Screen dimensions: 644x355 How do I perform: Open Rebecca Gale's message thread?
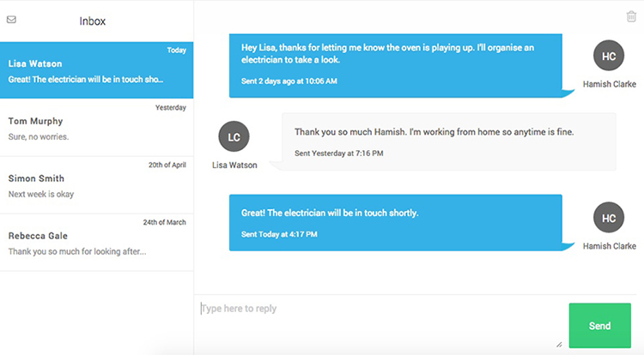coord(97,243)
